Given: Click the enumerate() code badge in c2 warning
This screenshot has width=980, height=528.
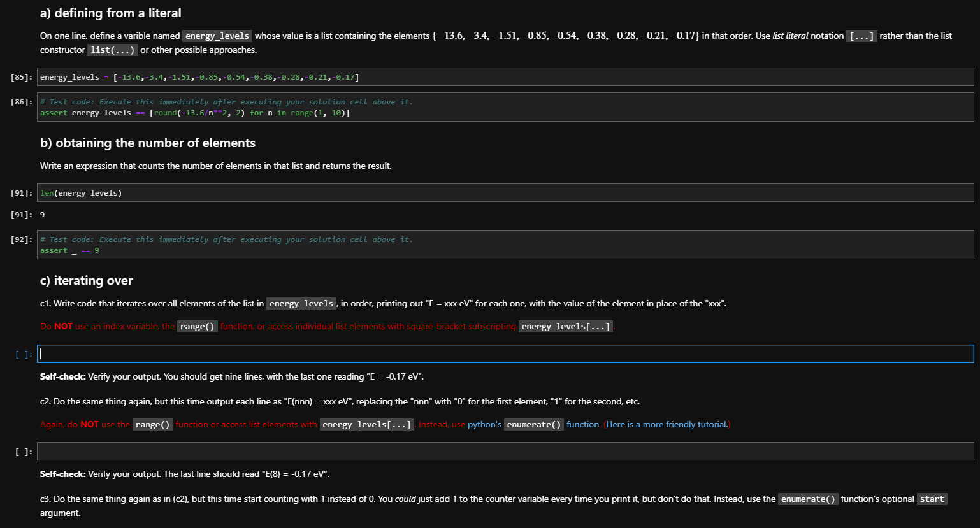Looking at the screenshot, I should 534,424.
